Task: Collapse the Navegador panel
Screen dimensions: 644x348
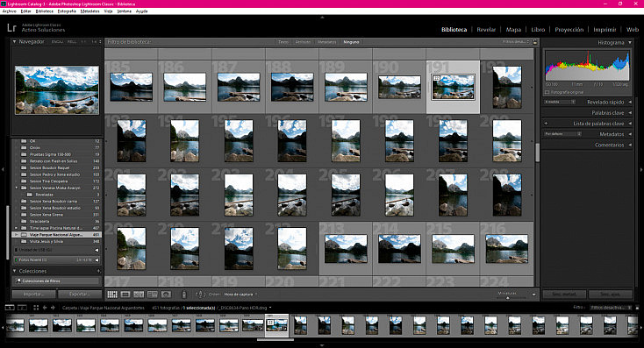Action: coord(14,41)
